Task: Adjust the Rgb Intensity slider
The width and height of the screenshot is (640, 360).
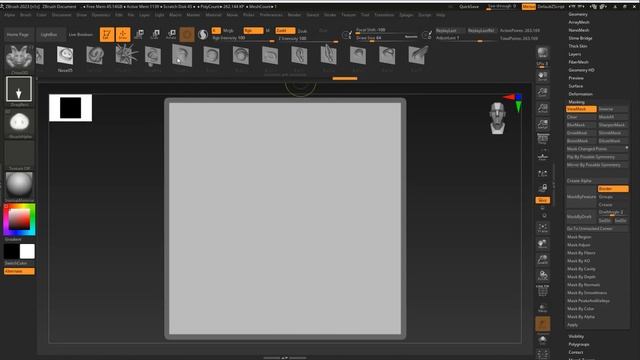Action: click(x=243, y=38)
